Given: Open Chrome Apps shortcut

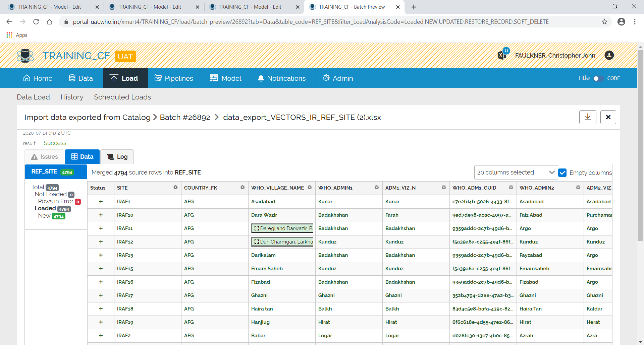Looking at the screenshot, I should point(17,35).
